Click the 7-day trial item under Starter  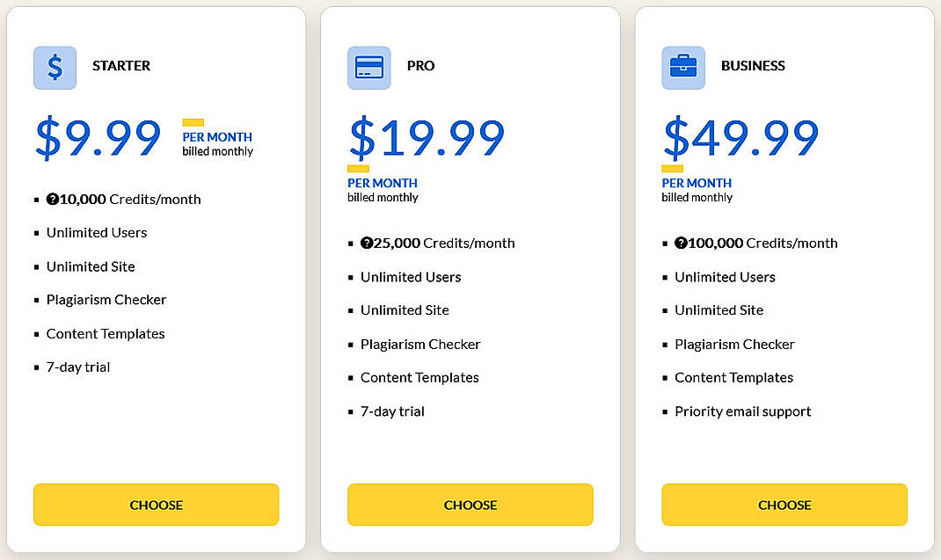click(x=78, y=367)
